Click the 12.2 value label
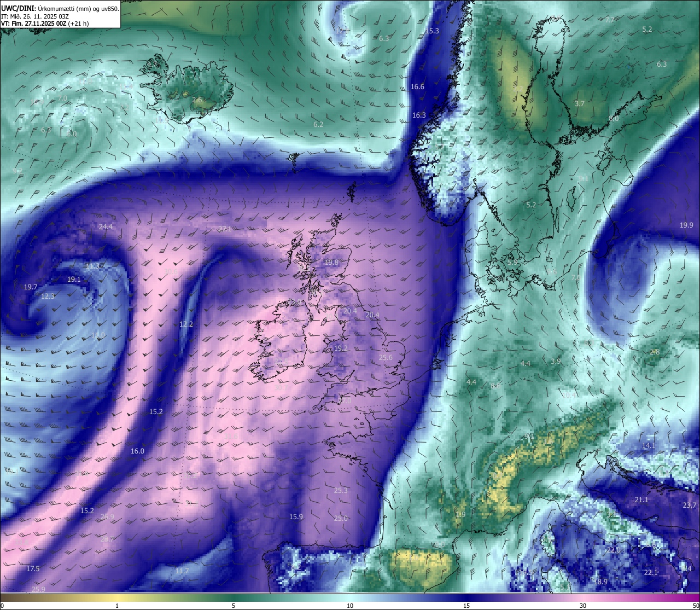700x610 pixels. pyautogui.click(x=186, y=324)
